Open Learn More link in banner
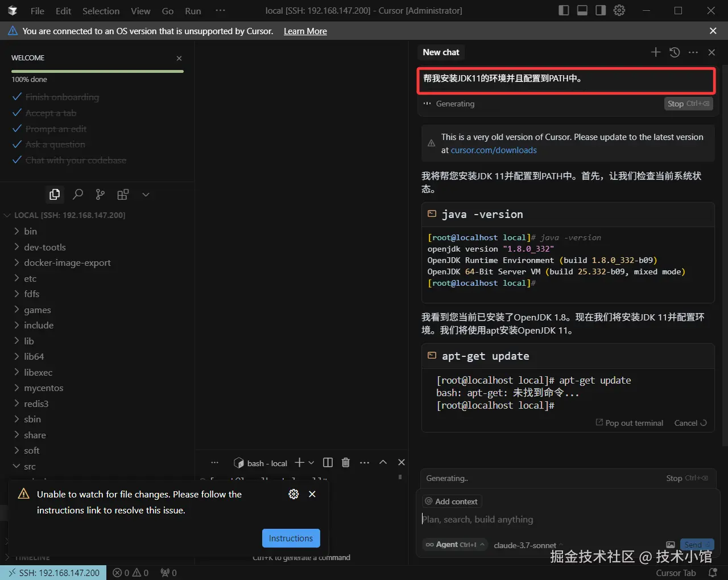The width and height of the screenshot is (728, 580). [x=305, y=31]
